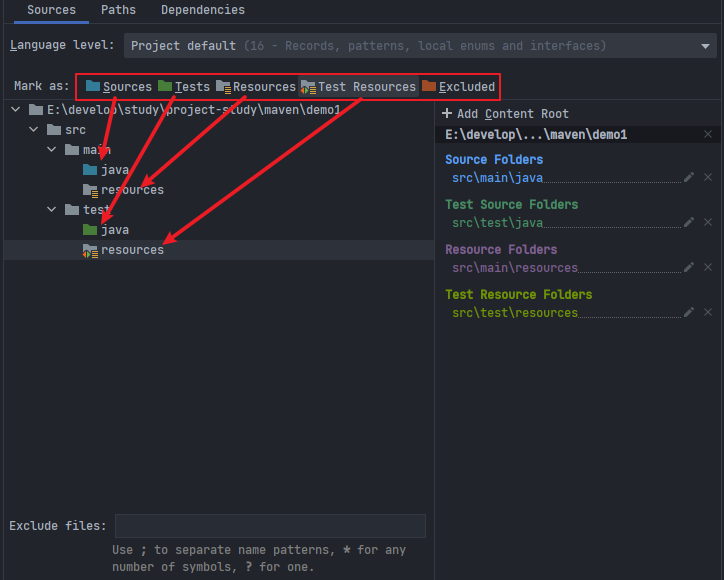The image size is (724, 580).
Task: Mark folder as Resources
Action: (255, 86)
